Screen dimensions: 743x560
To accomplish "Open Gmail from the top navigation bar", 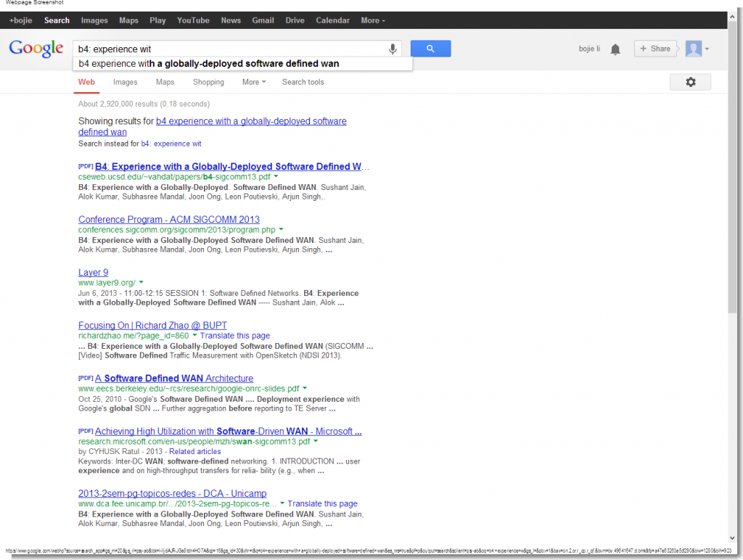I will point(263,20).
